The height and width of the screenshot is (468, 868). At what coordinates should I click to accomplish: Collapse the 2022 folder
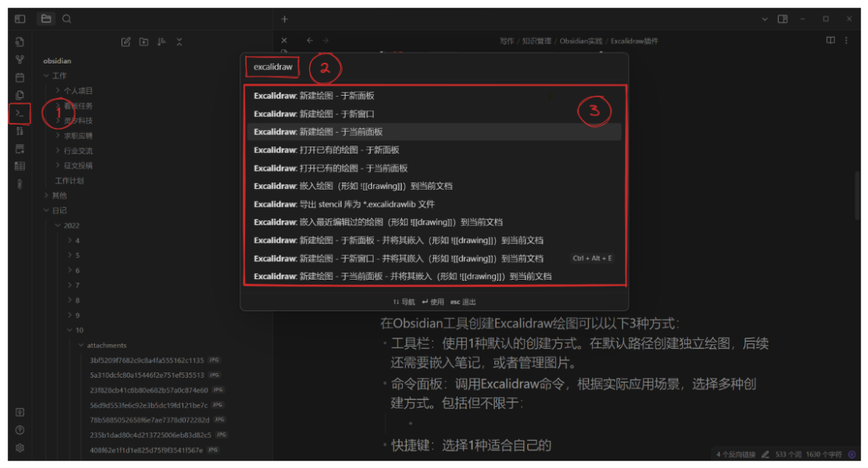pyautogui.click(x=58, y=225)
